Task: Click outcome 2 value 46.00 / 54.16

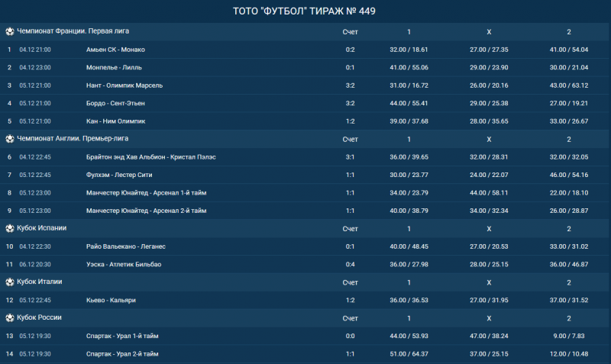Action: pyautogui.click(x=569, y=176)
